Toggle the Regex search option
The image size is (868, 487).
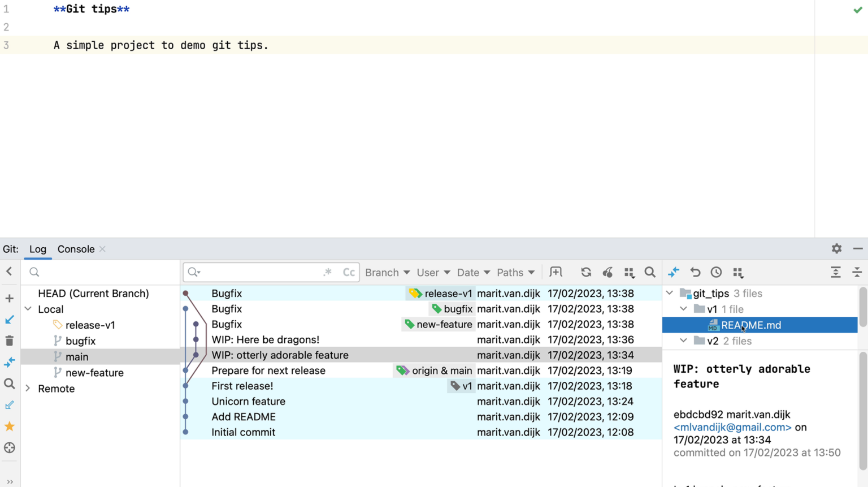pyautogui.click(x=328, y=273)
